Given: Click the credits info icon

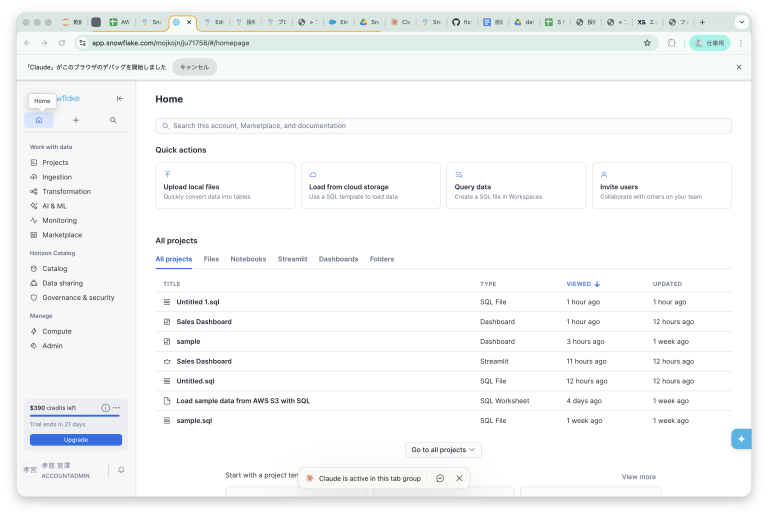Looking at the screenshot, I should click(105, 408).
